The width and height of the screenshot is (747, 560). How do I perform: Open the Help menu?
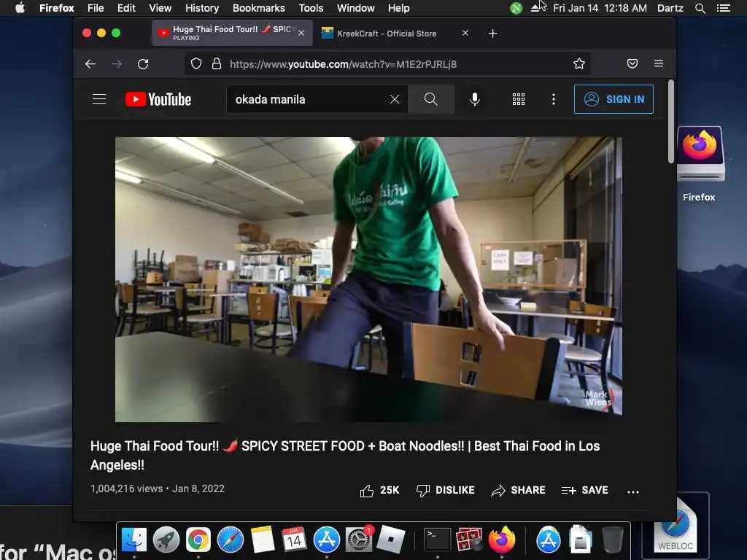398,8
